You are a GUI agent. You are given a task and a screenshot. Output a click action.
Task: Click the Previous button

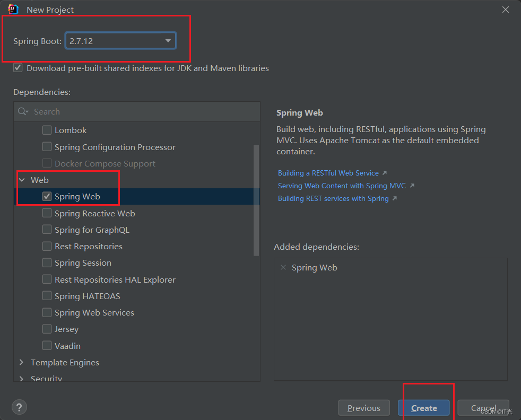click(364, 408)
